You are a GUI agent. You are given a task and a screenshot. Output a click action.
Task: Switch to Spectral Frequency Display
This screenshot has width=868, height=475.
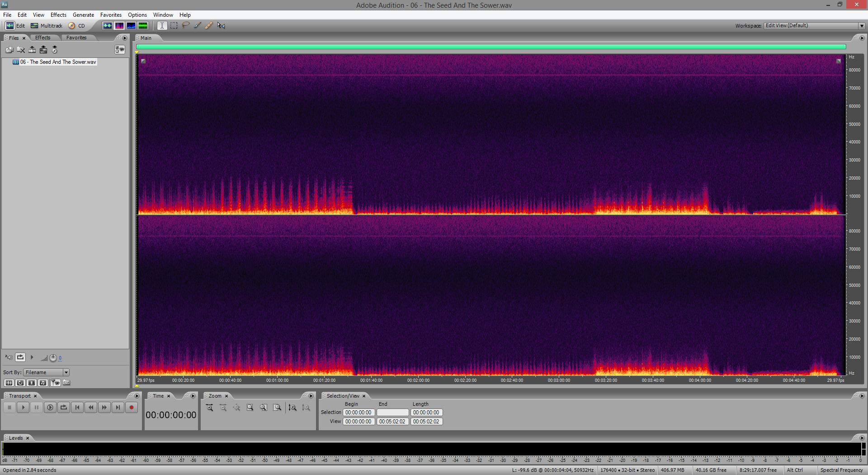pos(119,26)
